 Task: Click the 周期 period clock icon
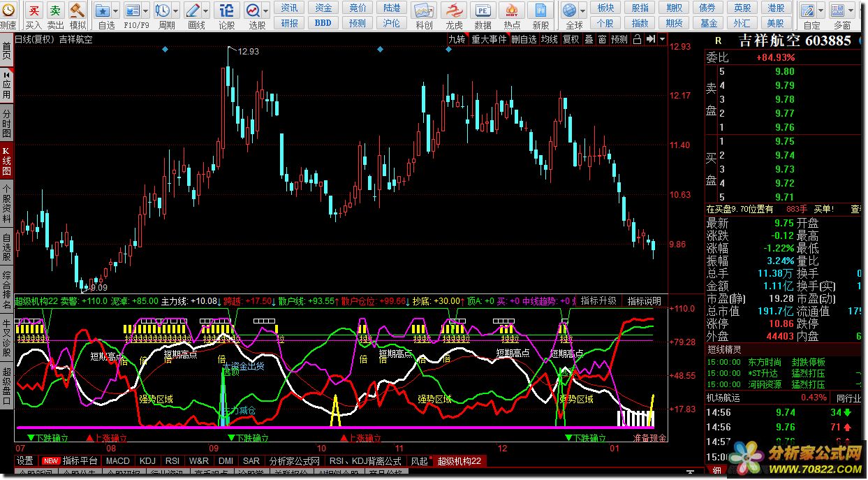(162, 10)
